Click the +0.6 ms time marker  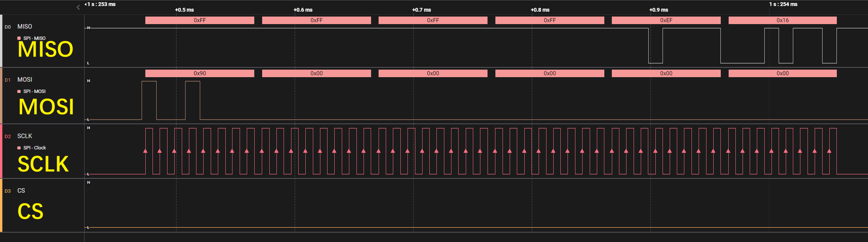(x=303, y=10)
